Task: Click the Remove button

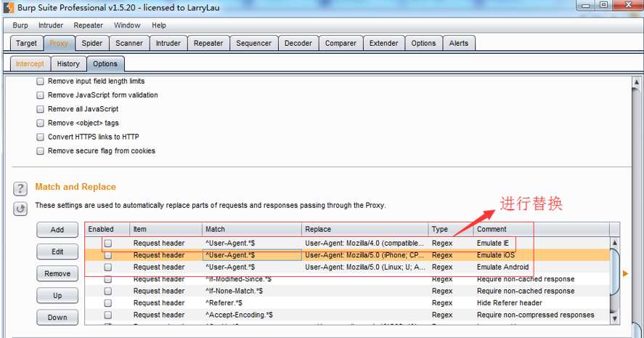Action: coord(57,274)
